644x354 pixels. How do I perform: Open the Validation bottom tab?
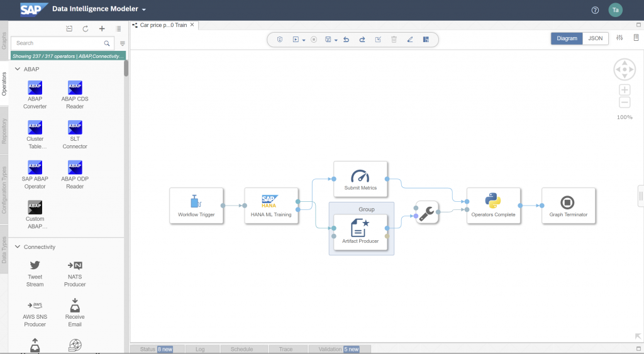(339, 349)
